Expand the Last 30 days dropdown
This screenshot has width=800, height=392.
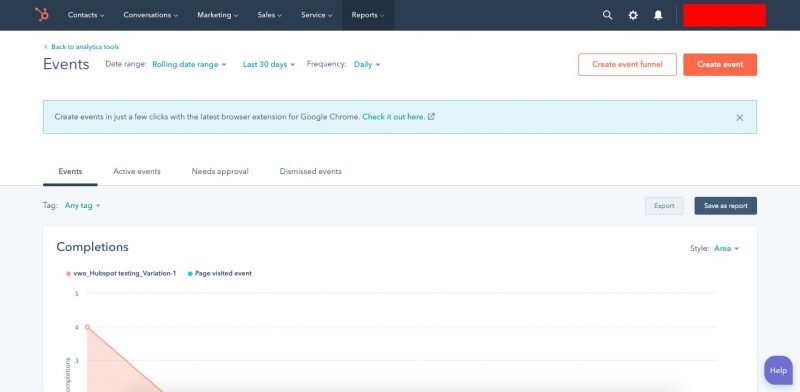268,64
